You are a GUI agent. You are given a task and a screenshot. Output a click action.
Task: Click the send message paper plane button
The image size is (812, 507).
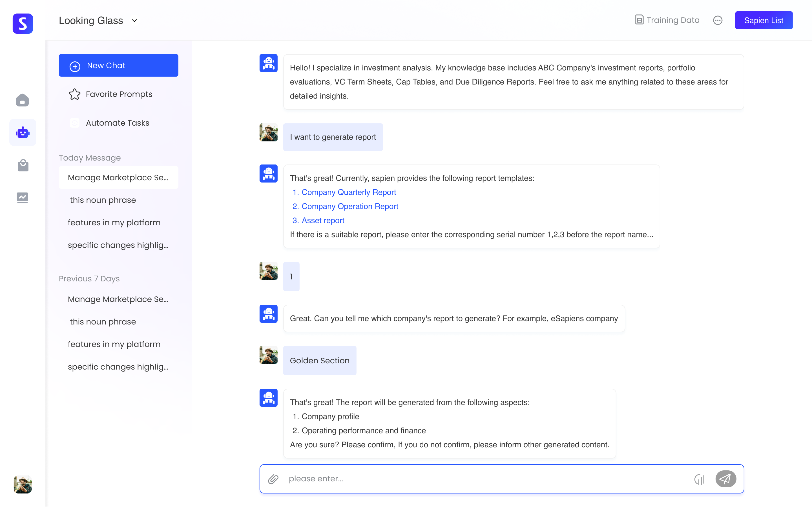725,479
